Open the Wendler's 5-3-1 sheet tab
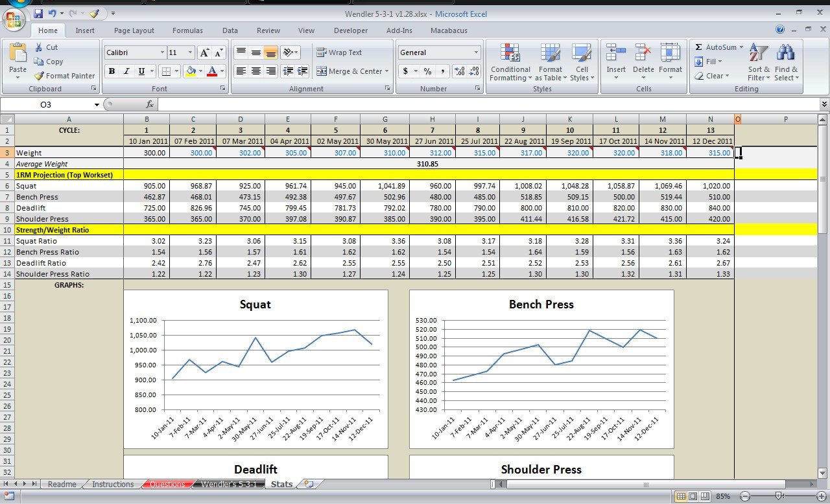This screenshot has width=830, height=504. pos(228,484)
